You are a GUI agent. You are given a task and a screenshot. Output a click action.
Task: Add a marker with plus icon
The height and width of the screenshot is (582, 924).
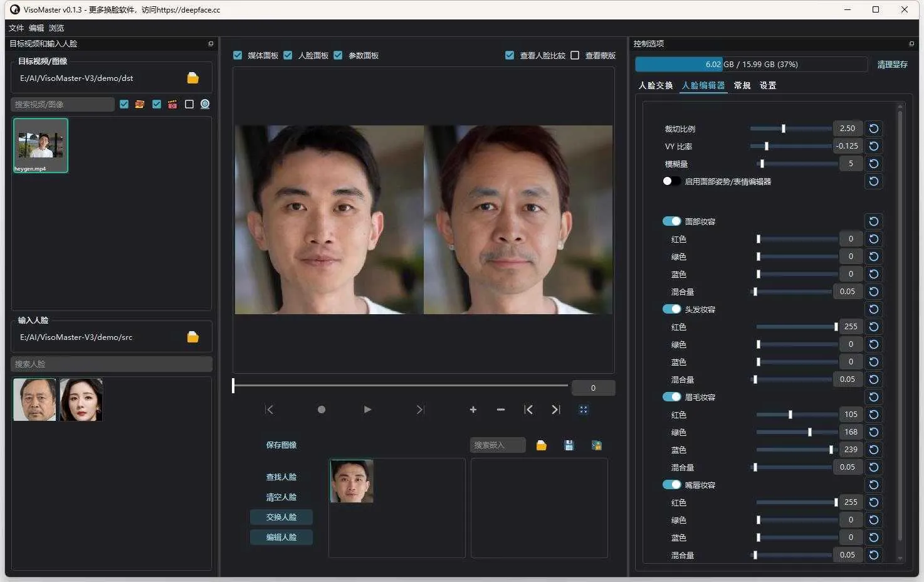473,410
